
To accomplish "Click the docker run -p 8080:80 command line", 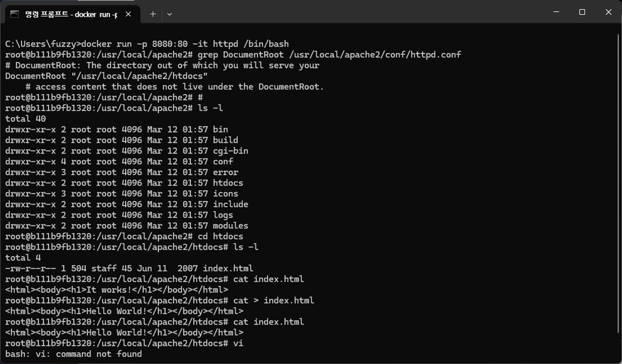I will coord(147,44).
